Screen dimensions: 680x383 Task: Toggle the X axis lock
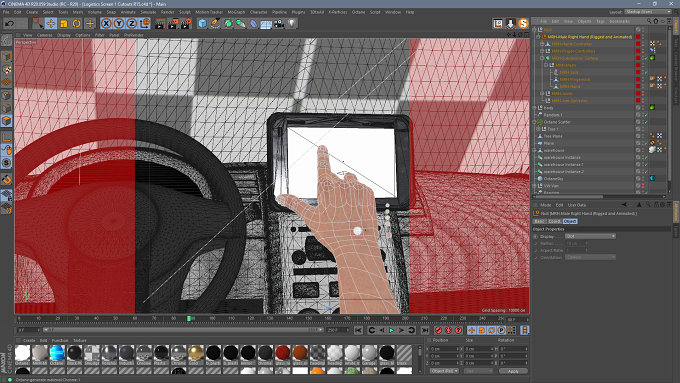106,23
